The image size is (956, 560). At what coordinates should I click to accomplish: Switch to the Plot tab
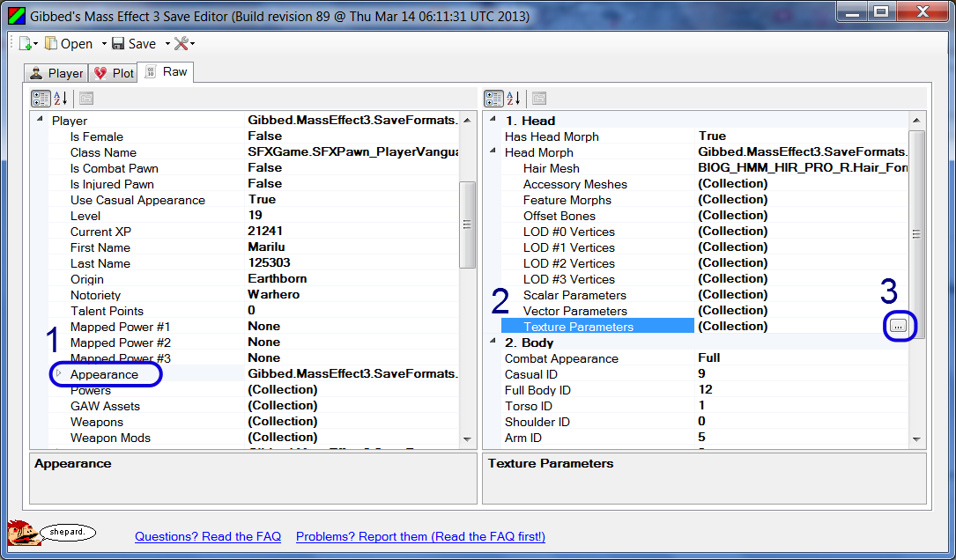[x=113, y=73]
